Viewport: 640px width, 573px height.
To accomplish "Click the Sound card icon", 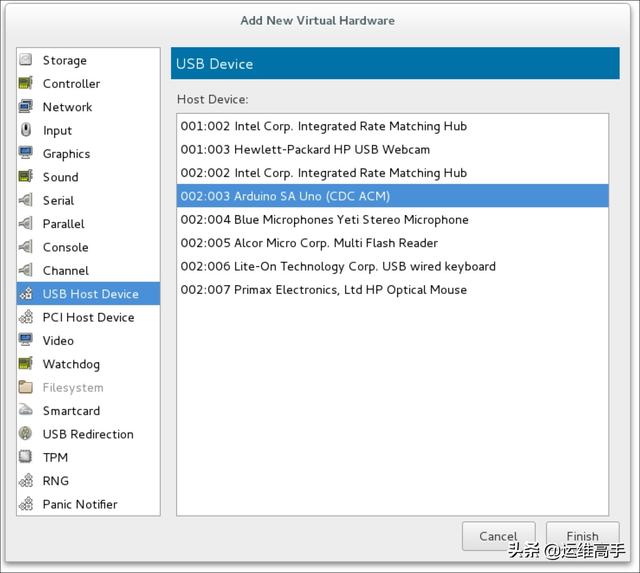I will pos(26,176).
